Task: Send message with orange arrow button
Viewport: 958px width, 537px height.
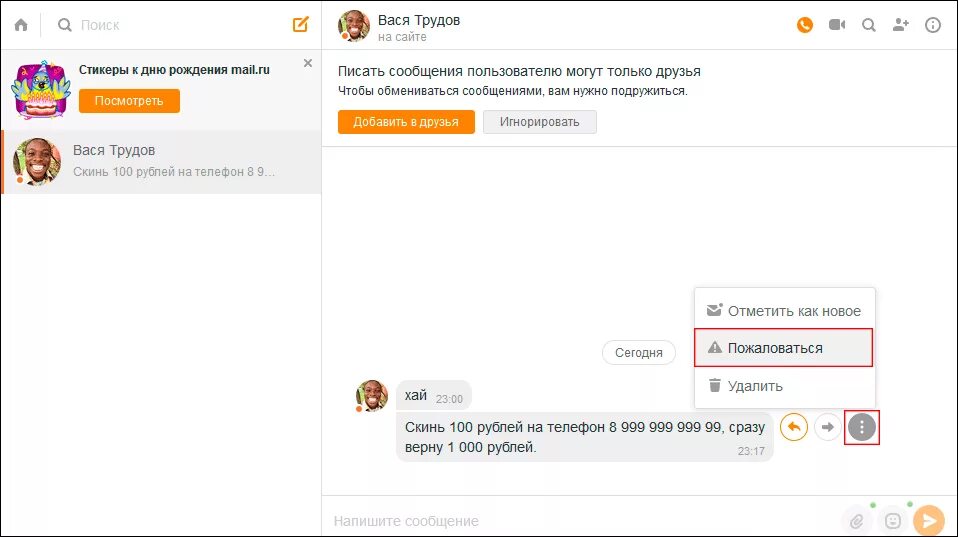Action: (929, 521)
